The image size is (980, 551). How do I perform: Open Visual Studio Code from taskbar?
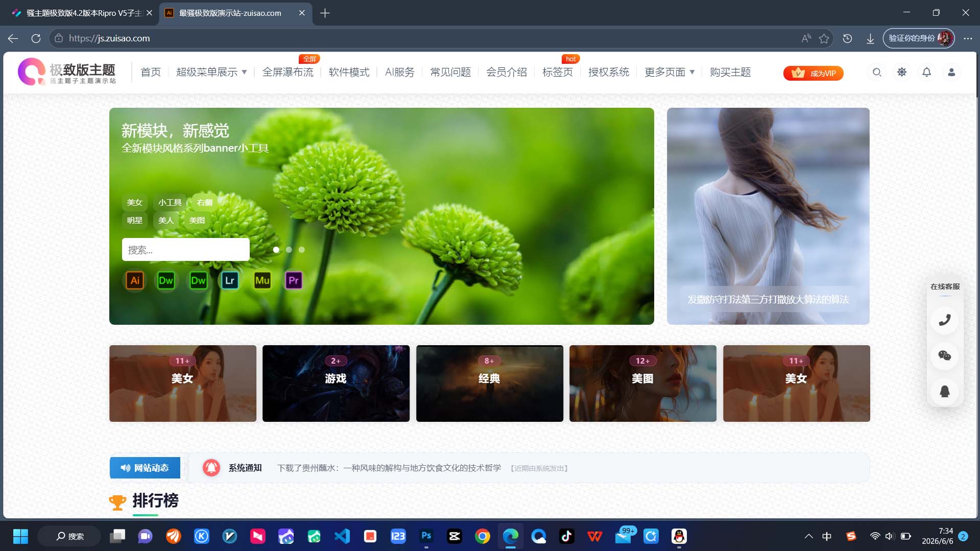pos(342,536)
